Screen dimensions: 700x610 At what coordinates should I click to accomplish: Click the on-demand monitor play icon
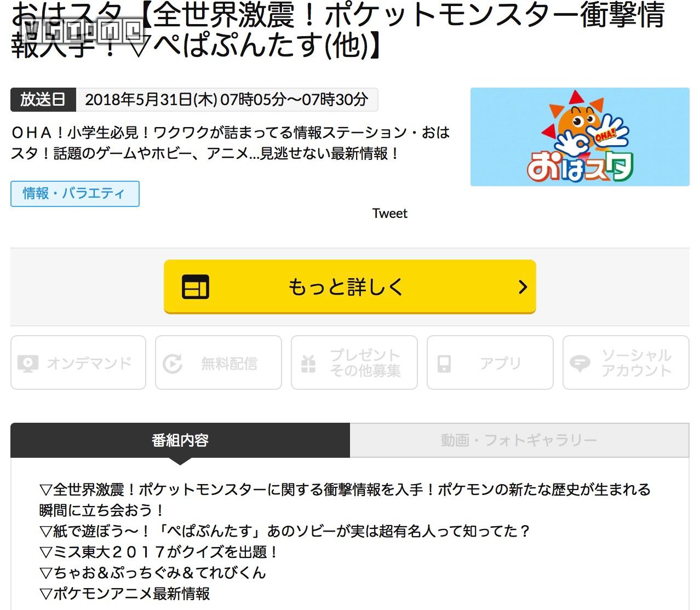click(x=28, y=364)
